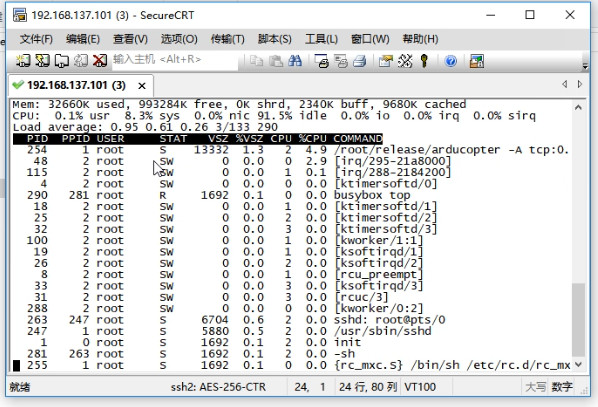Click the [rcu_preempt] process text
598x407 pixels.
[378, 275]
